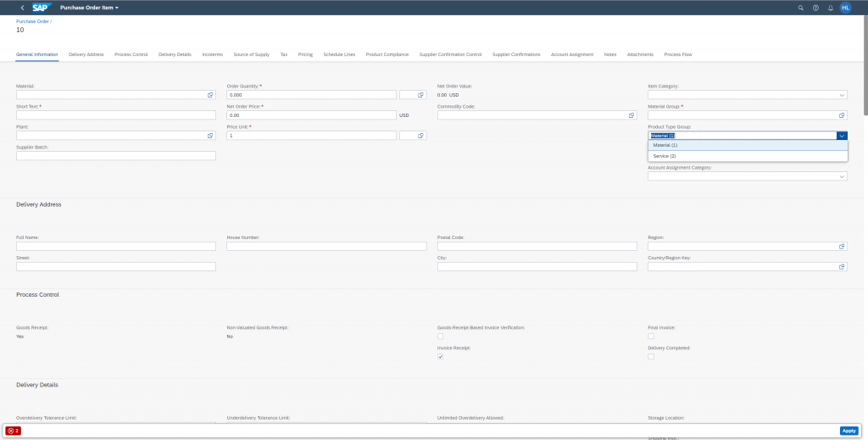Open the error messages button showing 2
The height and width of the screenshot is (440, 868).
tap(14, 431)
